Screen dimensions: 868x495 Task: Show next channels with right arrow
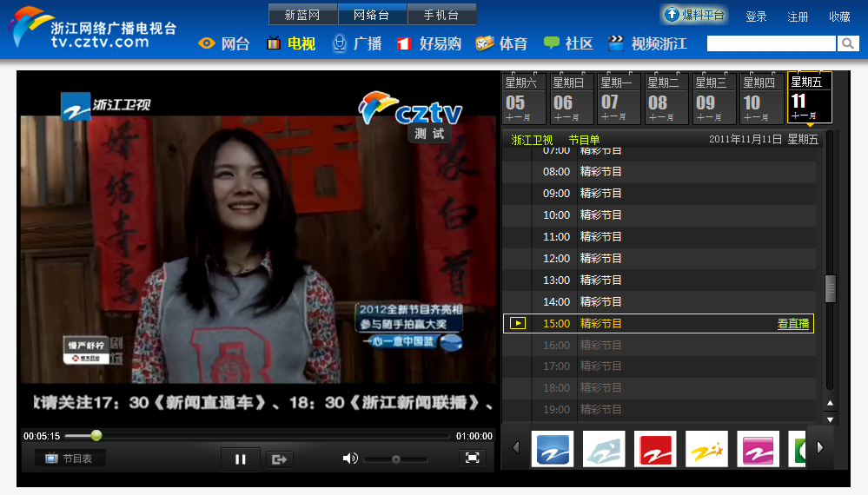[x=820, y=447]
